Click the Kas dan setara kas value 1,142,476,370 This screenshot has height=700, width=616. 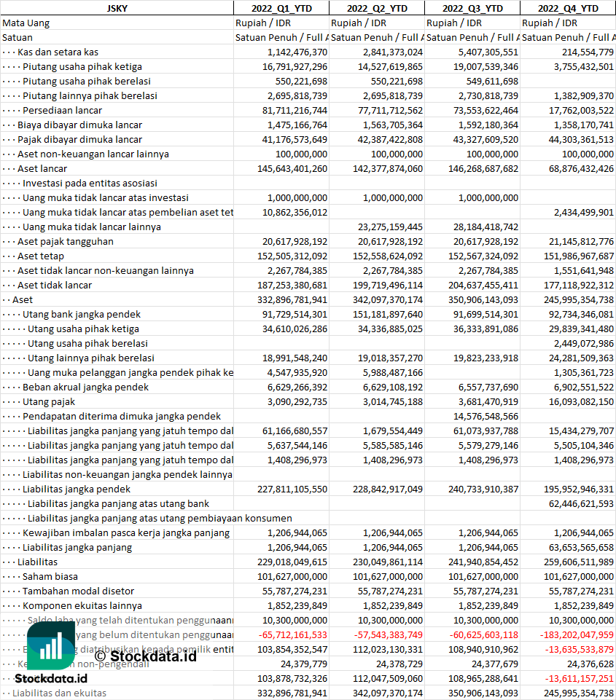point(297,52)
